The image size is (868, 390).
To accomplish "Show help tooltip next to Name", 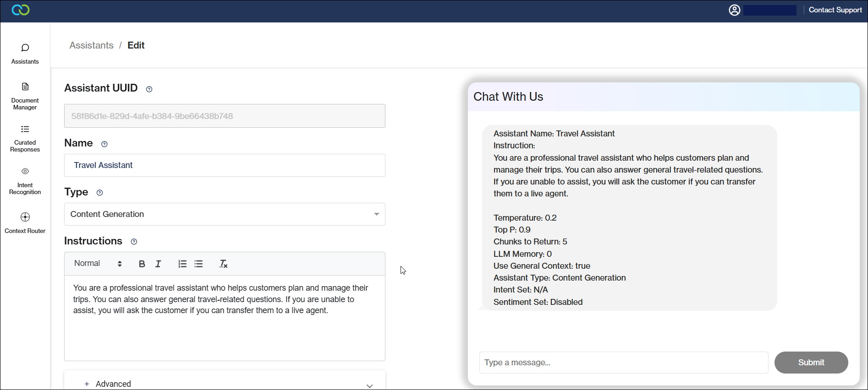I will point(104,144).
